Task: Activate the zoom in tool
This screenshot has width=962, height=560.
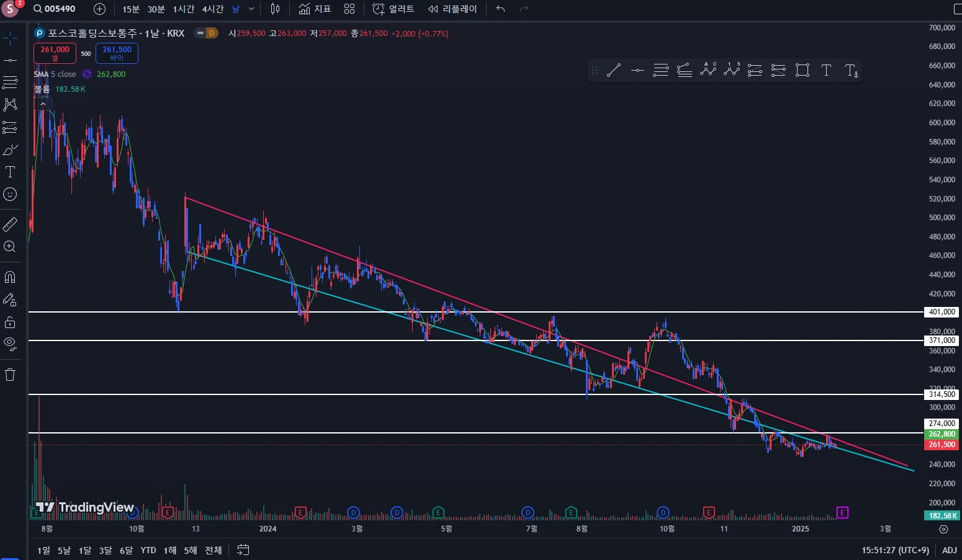Action: click(10, 246)
